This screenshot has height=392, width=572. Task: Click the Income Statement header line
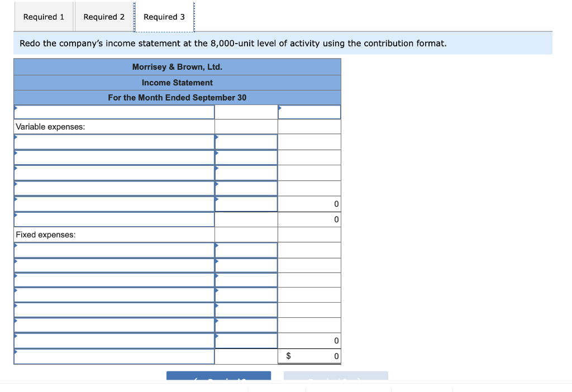click(x=177, y=83)
